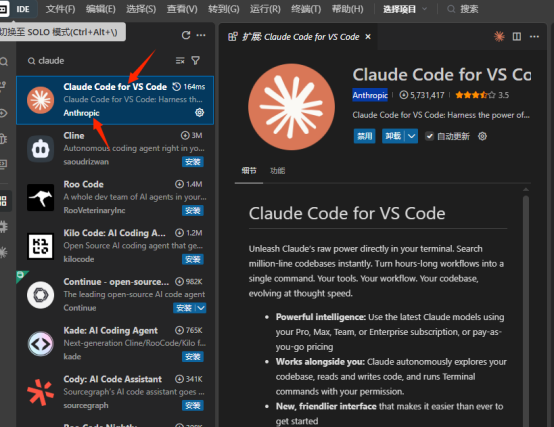The width and height of the screenshot is (554, 427).
Task: Open extension detail settings gear
Action: (483, 136)
